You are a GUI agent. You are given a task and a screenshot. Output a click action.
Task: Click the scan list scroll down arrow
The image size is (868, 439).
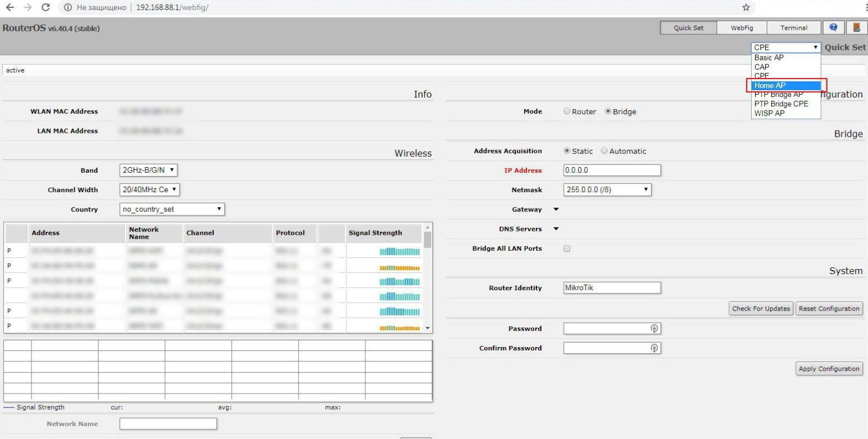[427, 328]
